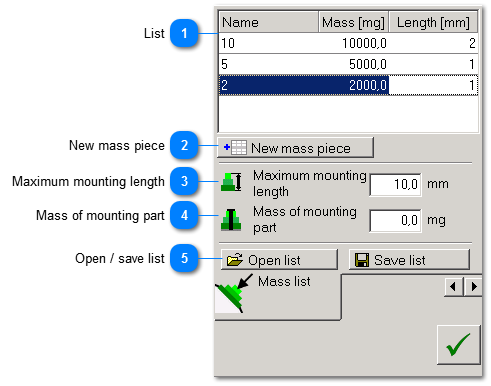Select the mass piece row named 10
This screenshot has width=491, height=386.
348,43
